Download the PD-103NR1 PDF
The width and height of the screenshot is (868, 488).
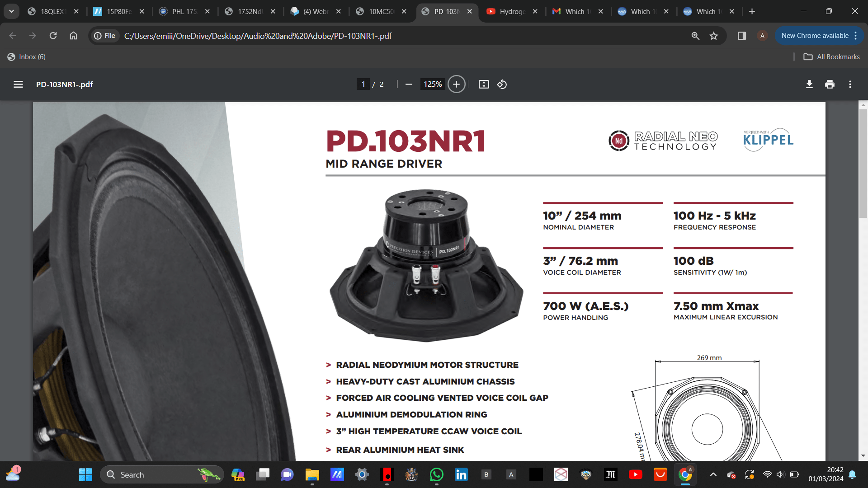(809, 84)
